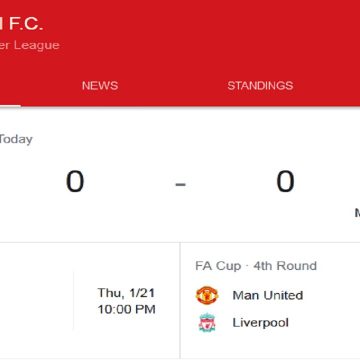The width and height of the screenshot is (360, 360).
Task: Click the right team score 0
Action: pyautogui.click(x=285, y=182)
